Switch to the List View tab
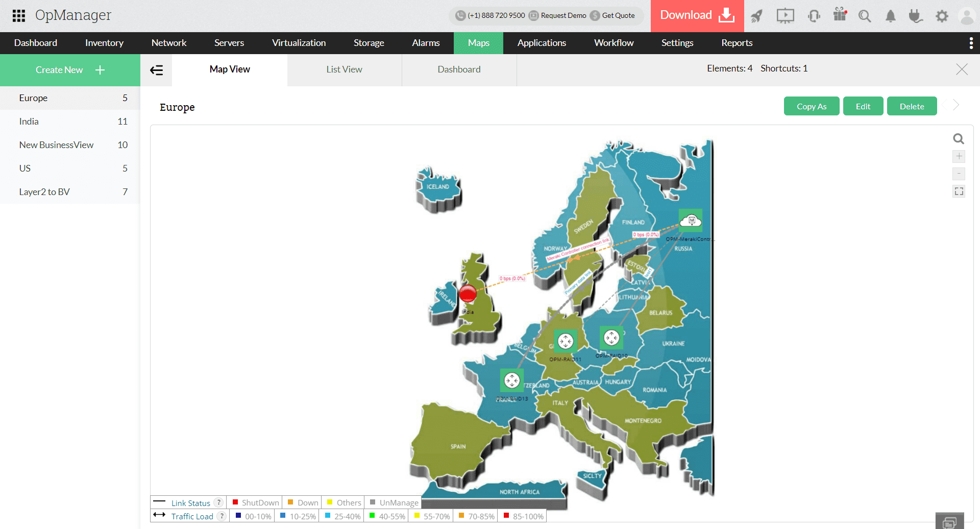Image resolution: width=980 pixels, height=529 pixels. point(345,70)
